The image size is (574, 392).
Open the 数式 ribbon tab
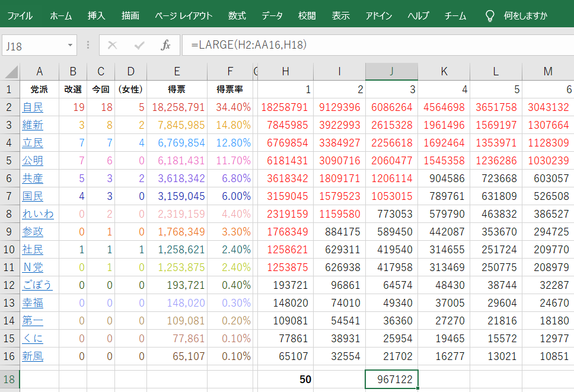click(x=237, y=16)
